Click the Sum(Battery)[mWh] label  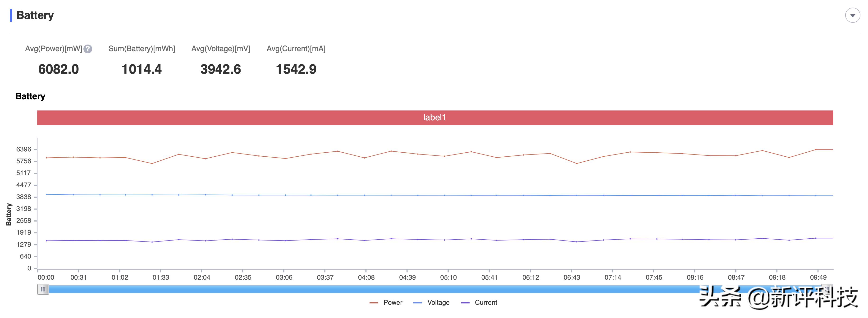142,49
